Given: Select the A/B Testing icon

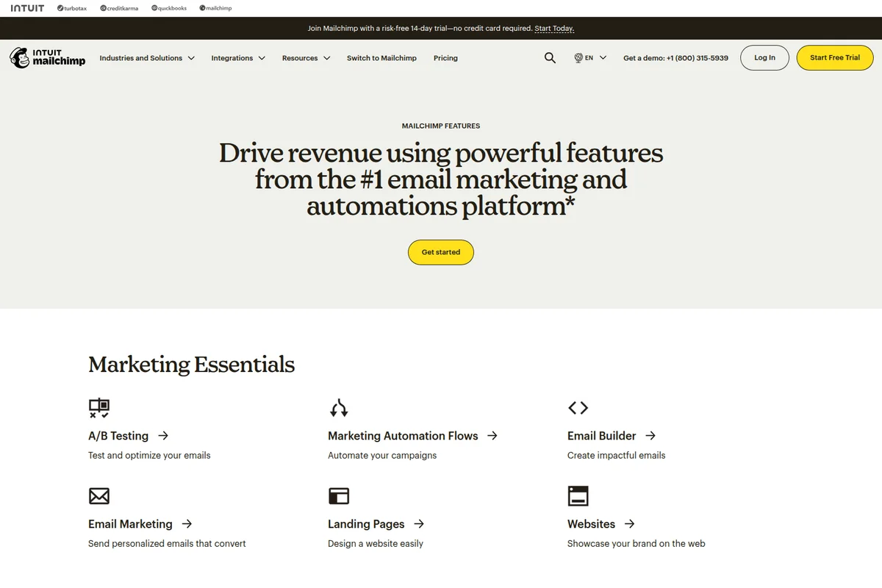Looking at the screenshot, I should tap(99, 408).
